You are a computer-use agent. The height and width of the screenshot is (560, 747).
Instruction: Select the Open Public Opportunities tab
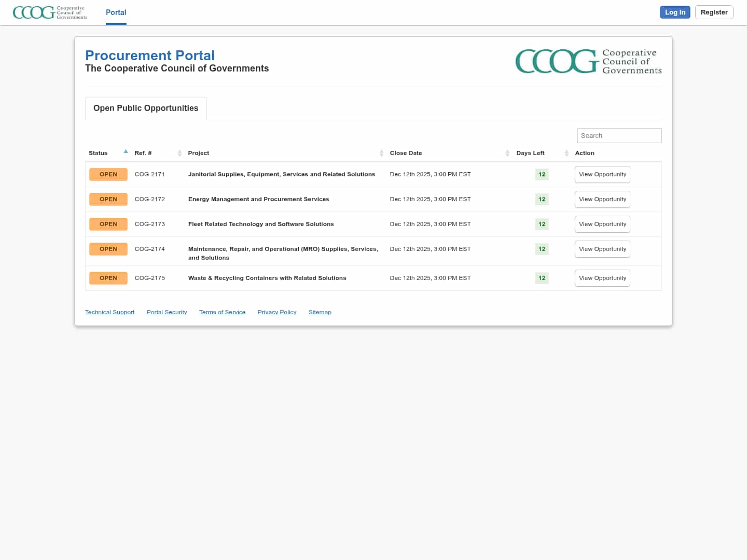pos(146,108)
